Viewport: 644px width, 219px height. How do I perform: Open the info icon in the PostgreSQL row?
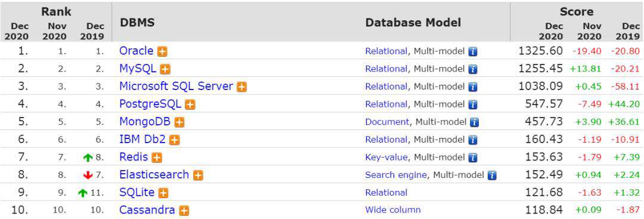point(473,105)
